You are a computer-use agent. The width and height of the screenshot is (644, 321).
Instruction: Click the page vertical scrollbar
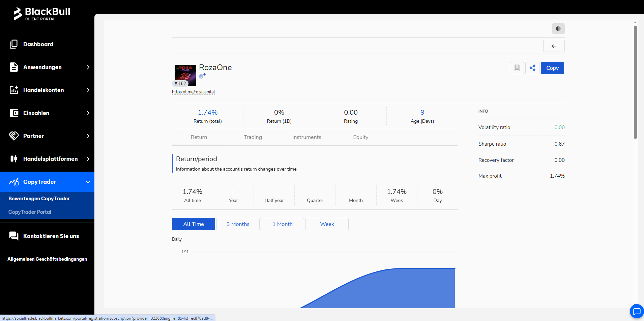[635, 83]
